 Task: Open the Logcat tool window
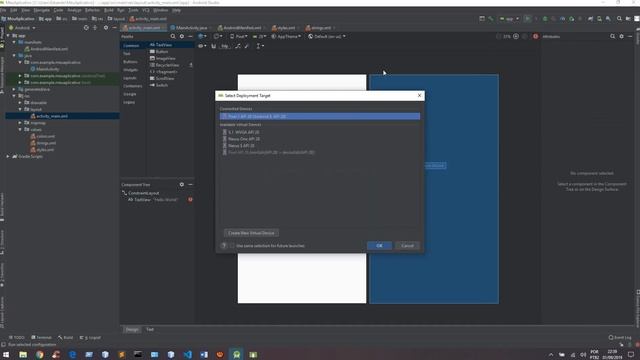click(x=90, y=338)
